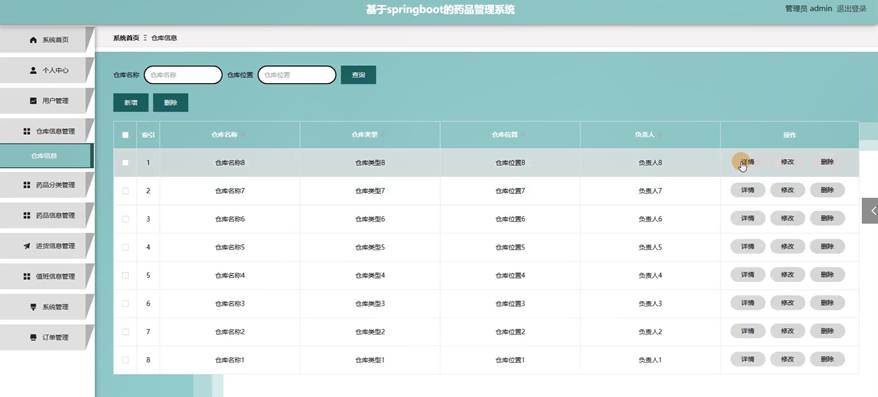Open 详情 for row 仓库名称4

coord(748,274)
